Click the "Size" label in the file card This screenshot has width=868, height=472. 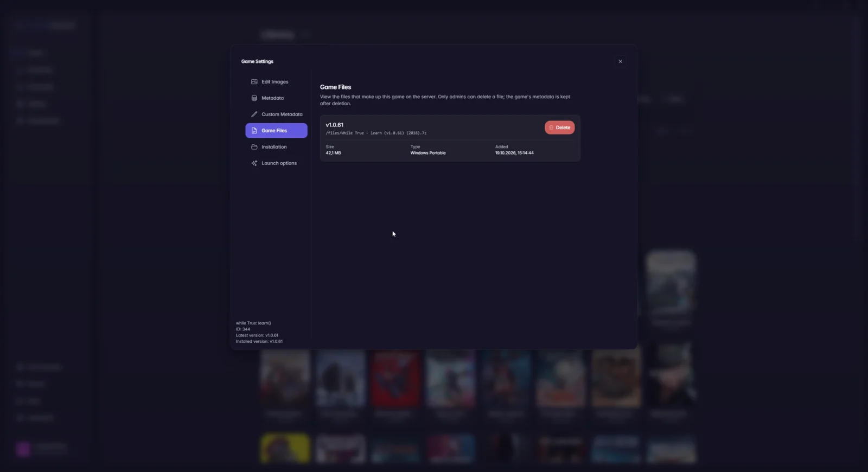pyautogui.click(x=330, y=147)
